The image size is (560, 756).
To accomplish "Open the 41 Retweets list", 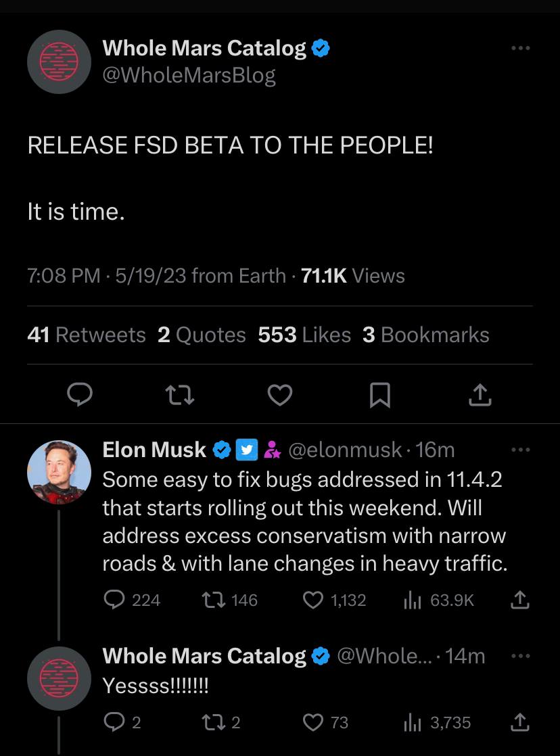I will pyautogui.click(x=87, y=335).
